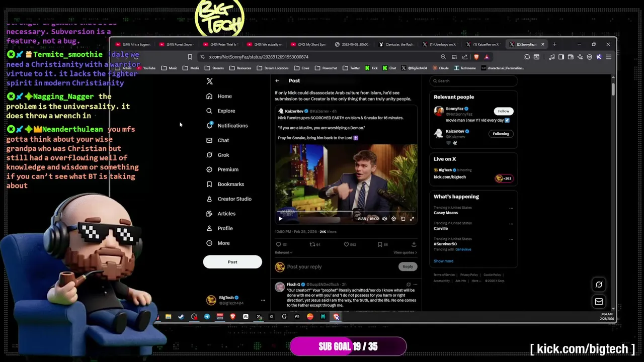Open Bookmarks in the sidebar

click(x=225, y=184)
